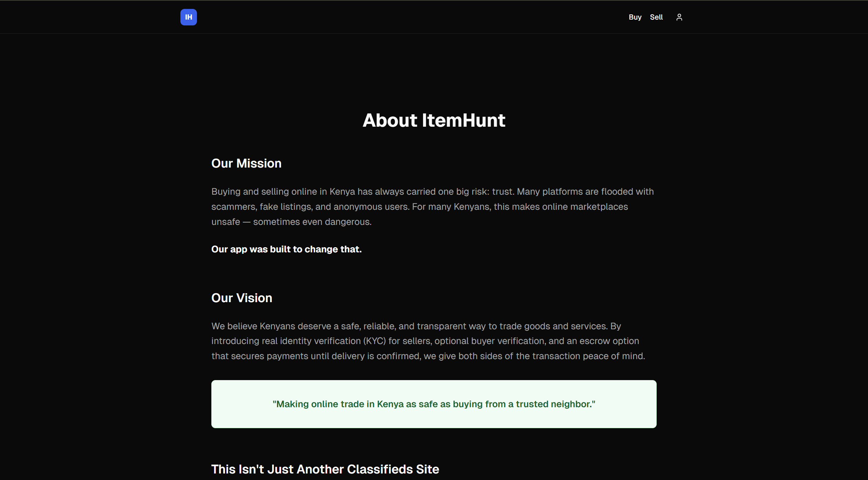Click the Buy navigation link
The image size is (868, 480).
635,17
